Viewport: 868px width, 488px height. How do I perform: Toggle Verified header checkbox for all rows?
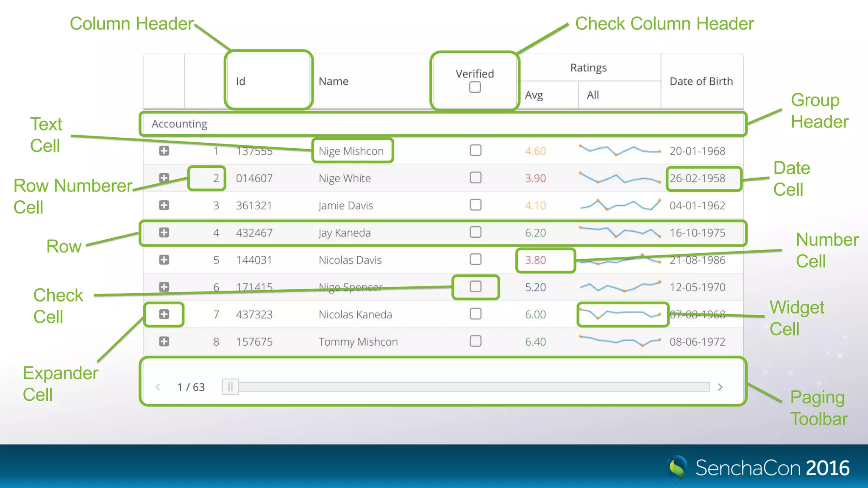coord(475,87)
